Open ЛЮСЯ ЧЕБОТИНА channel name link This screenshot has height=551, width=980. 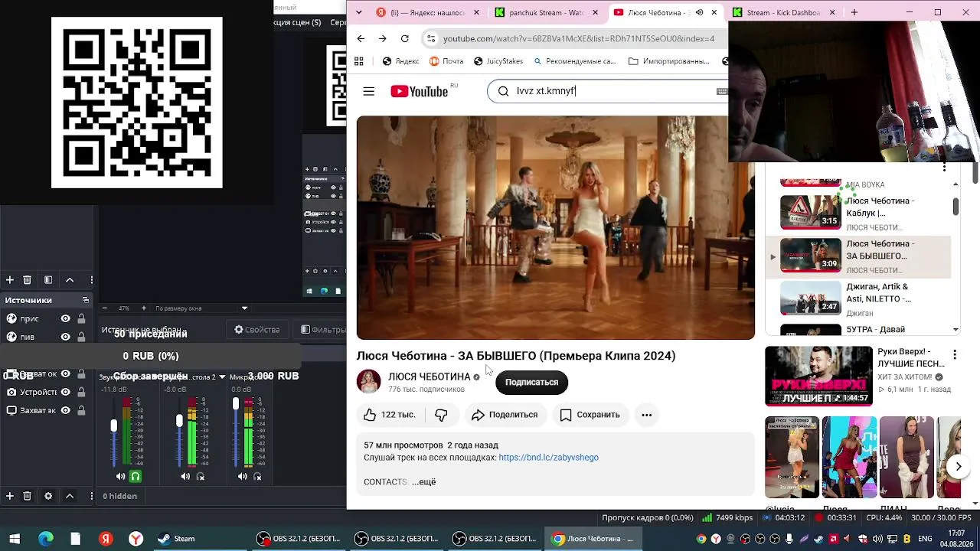pos(429,377)
